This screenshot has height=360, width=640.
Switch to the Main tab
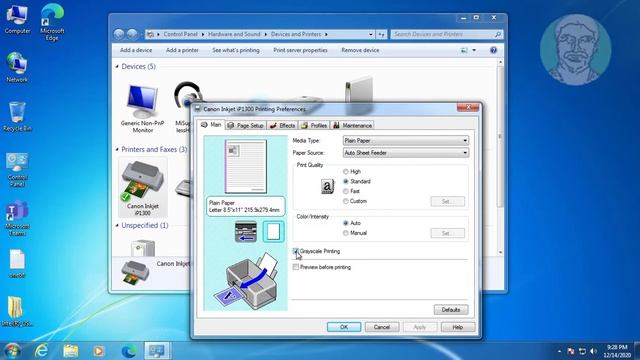(211, 125)
